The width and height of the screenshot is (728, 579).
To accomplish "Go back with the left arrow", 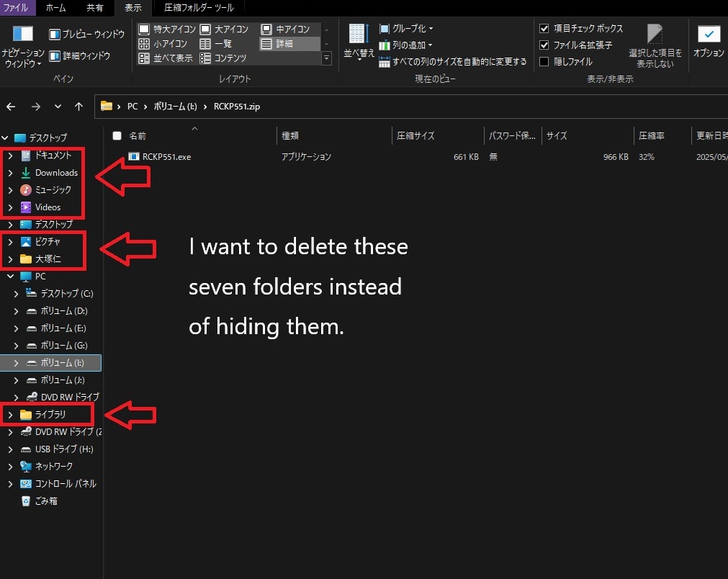I will tap(11, 107).
